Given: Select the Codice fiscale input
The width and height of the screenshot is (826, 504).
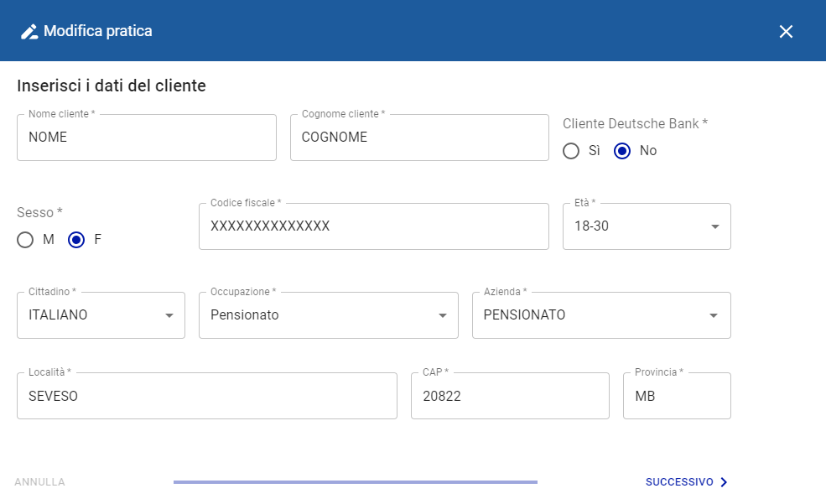Looking at the screenshot, I should 373,226.
